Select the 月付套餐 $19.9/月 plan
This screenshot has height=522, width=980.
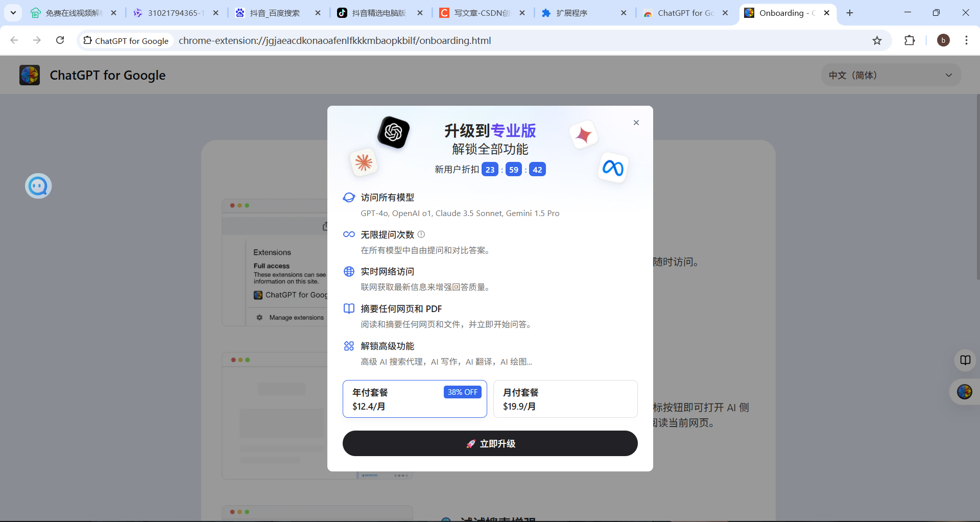[x=565, y=399]
